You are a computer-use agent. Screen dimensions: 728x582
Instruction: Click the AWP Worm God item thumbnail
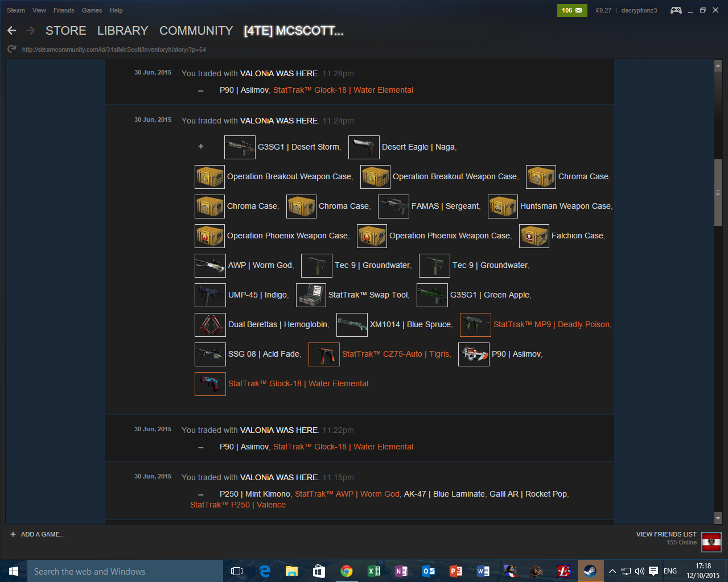(210, 265)
